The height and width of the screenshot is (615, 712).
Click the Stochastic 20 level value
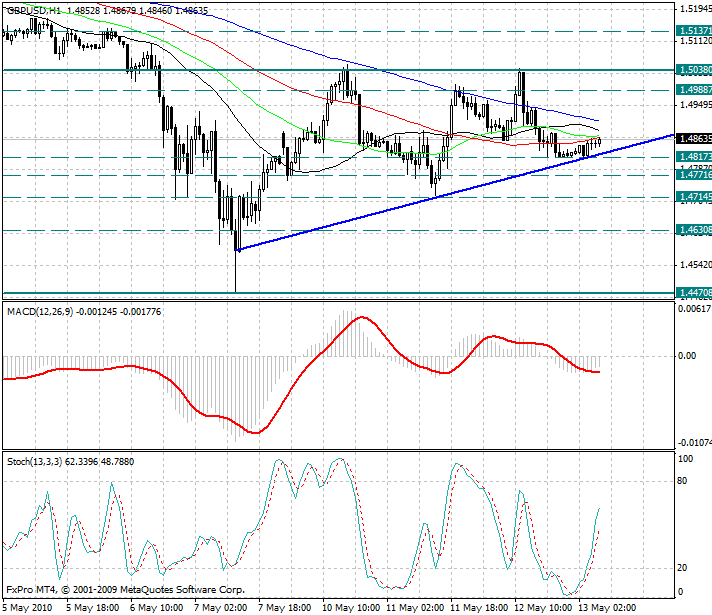[682, 568]
